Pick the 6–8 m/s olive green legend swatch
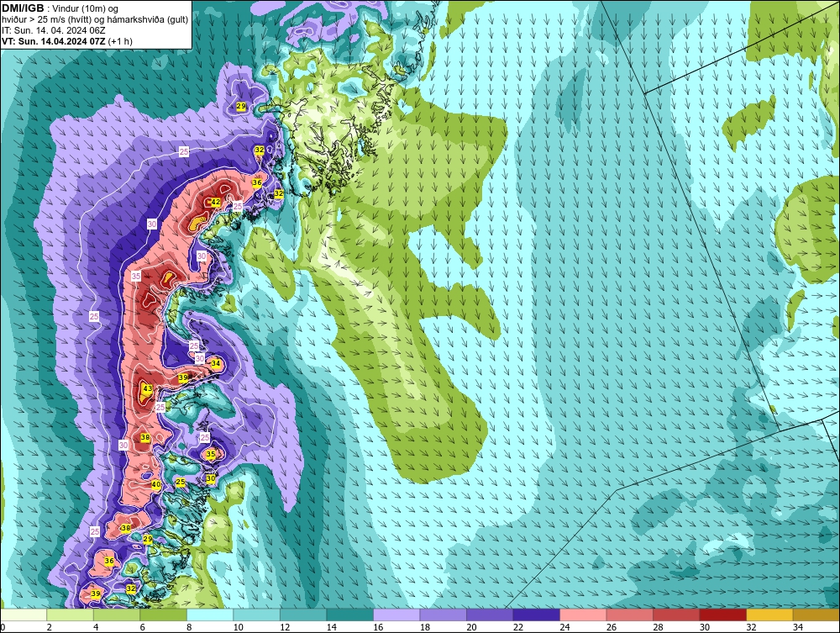Image resolution: width=840 pixels, height=633 pixels. click(164, 615)
